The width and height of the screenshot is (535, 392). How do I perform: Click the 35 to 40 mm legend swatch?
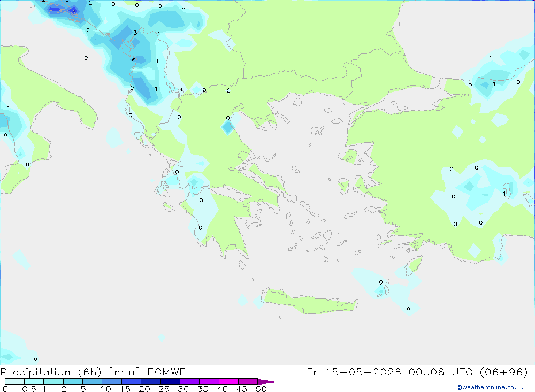point(209,381)
